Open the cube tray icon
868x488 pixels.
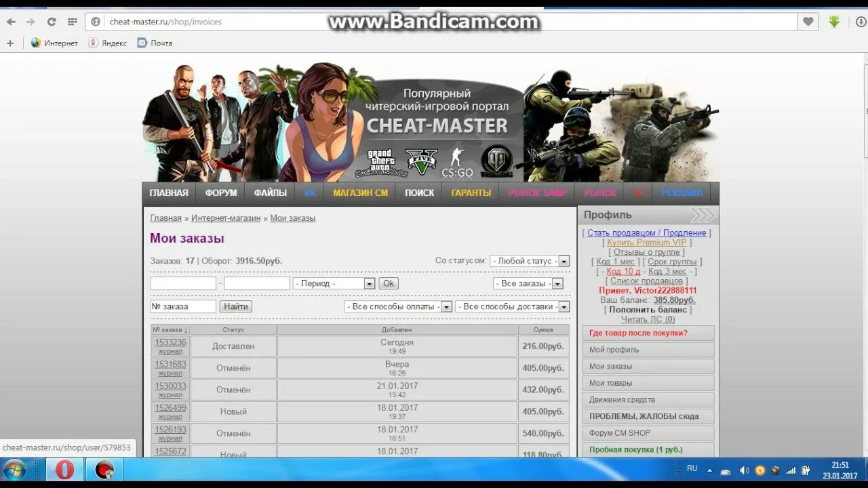[775, 470]
